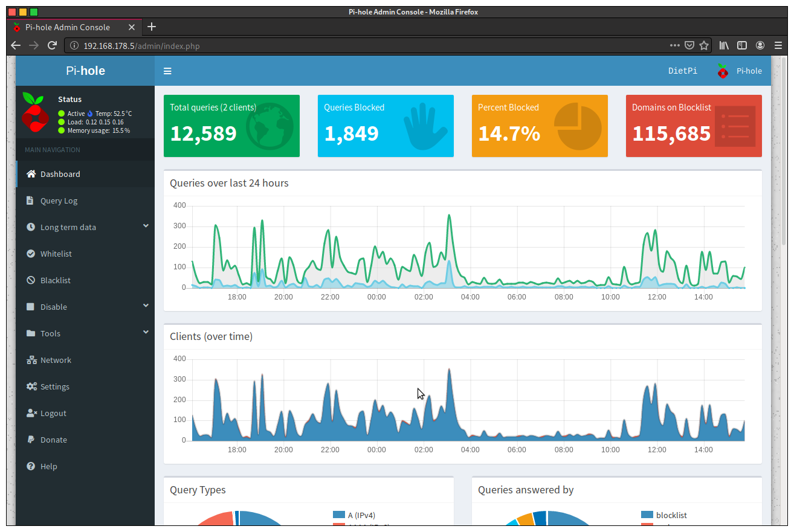The image size is (794, 532).
Task: Open Firefox application menu
Action: [778, 45]
